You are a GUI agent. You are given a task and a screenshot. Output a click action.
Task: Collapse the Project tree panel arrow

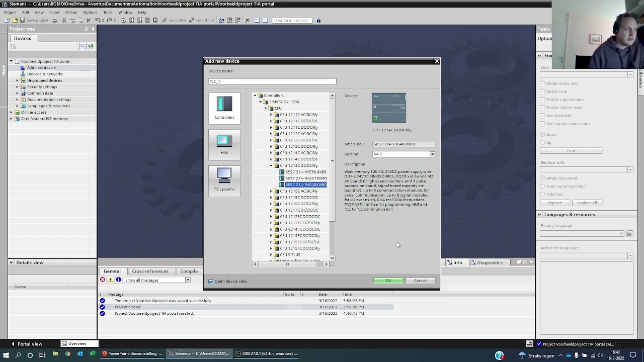93,29
